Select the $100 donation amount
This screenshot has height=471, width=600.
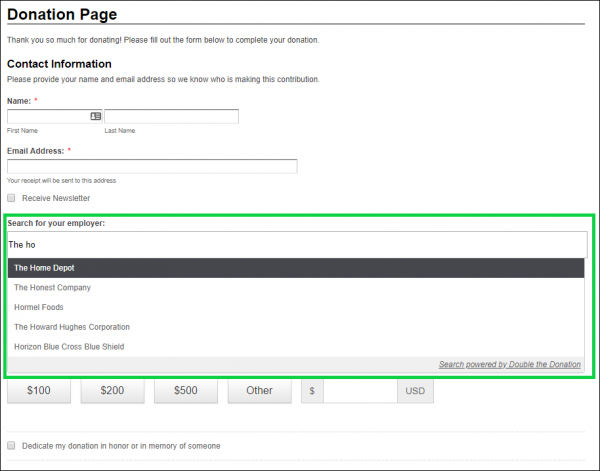39,391
